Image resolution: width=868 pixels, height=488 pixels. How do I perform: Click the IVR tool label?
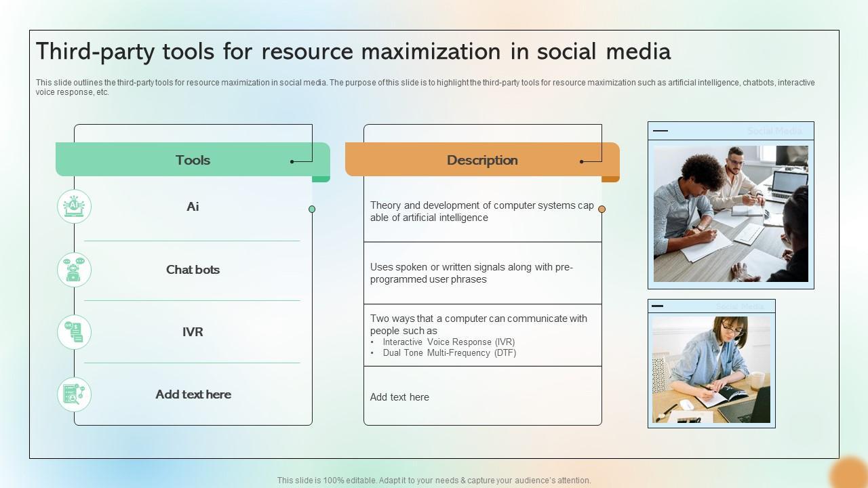tap(193, 332)
